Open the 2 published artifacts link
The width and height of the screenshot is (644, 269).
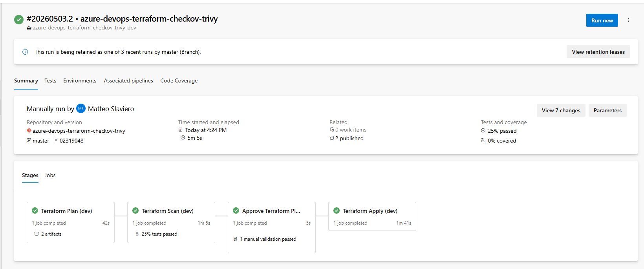(x=349, y=138)
